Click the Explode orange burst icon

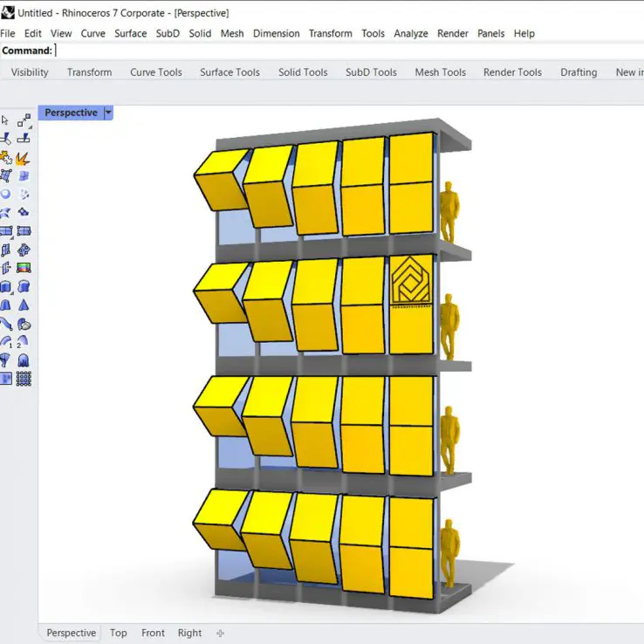23,158
